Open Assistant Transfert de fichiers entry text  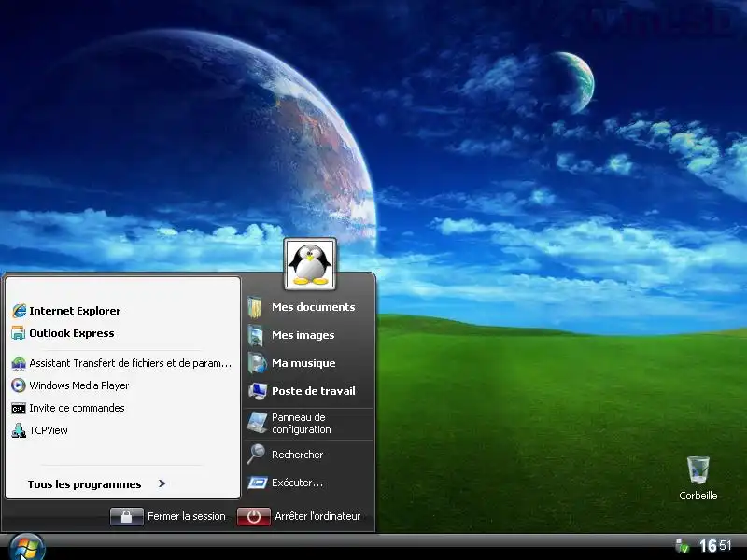131,363
